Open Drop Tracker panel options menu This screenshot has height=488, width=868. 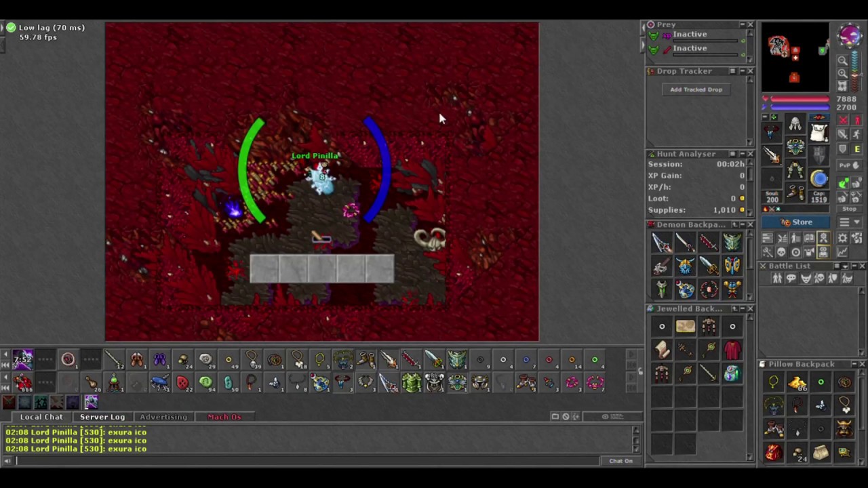pyautogui.click(x=732, y=70)
